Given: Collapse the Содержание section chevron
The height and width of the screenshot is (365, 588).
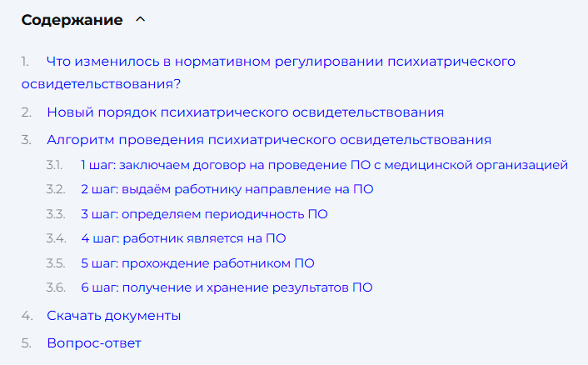Looking at the screenshot, I should pos(140,19).
